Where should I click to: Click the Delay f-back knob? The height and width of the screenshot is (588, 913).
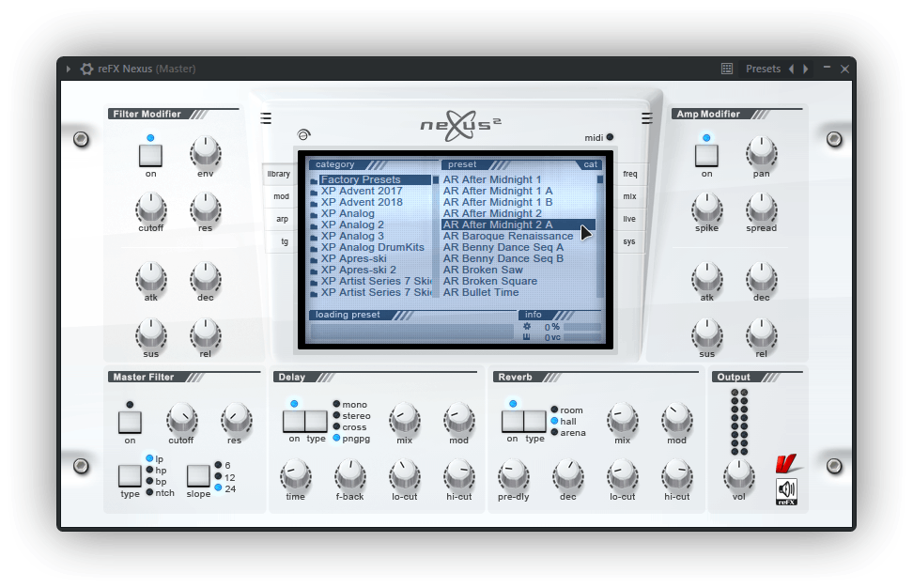350,475
